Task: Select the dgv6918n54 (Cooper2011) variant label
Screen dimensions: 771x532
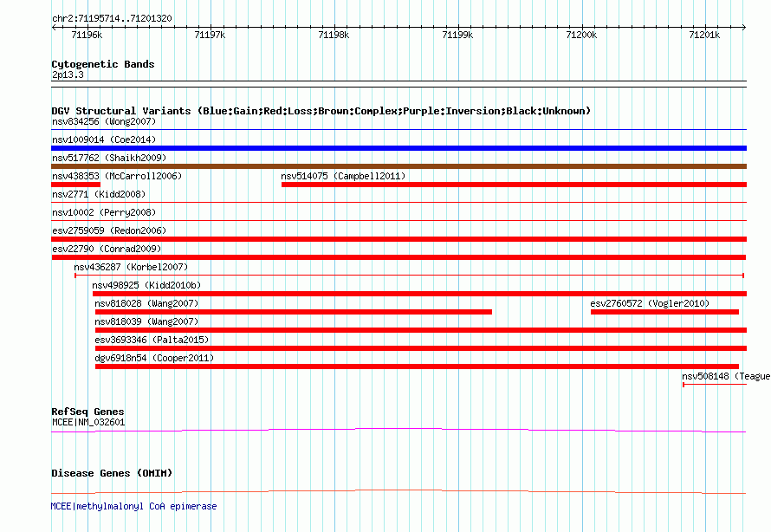Action: tap(154, 358)
